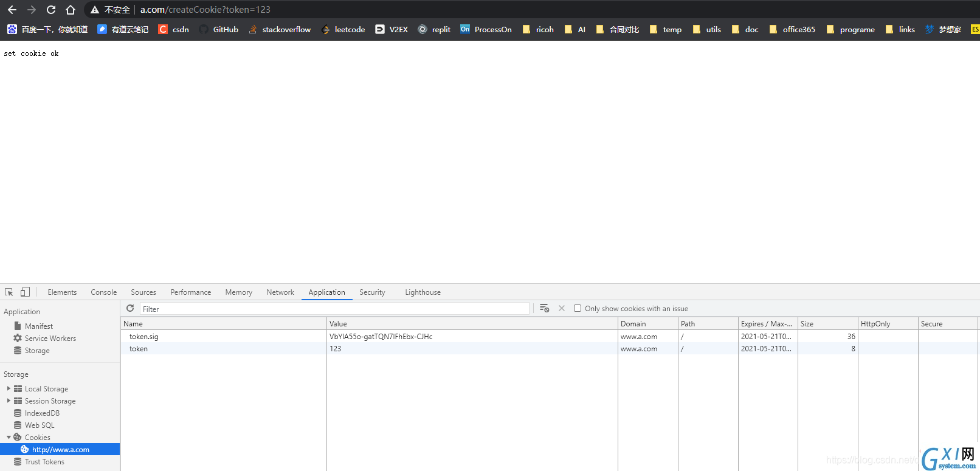
Task: Sort cookies by the Expires / Max-Age header
Action: pyautogui.click(x=768, y=324)
